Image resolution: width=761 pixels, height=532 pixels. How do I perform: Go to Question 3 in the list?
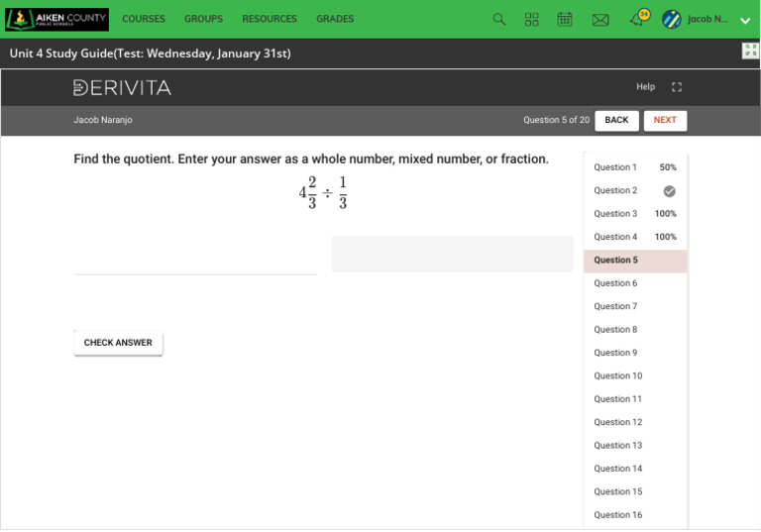click(635, 214)
